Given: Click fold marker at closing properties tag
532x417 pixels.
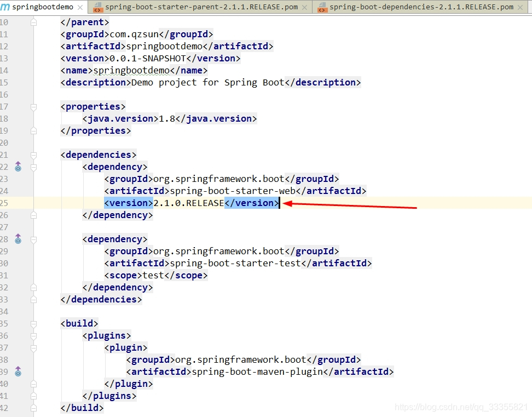Looking at the screenshot, I should (33, 131).
